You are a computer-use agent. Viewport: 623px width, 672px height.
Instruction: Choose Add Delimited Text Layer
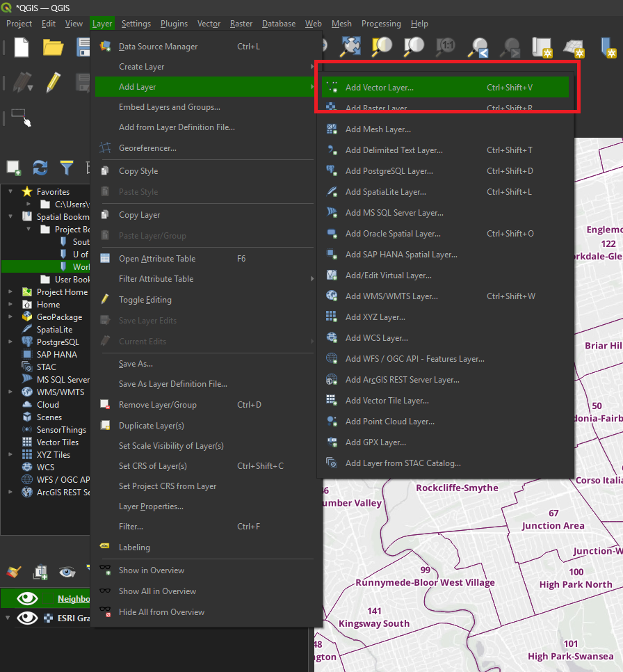point(445,150)
